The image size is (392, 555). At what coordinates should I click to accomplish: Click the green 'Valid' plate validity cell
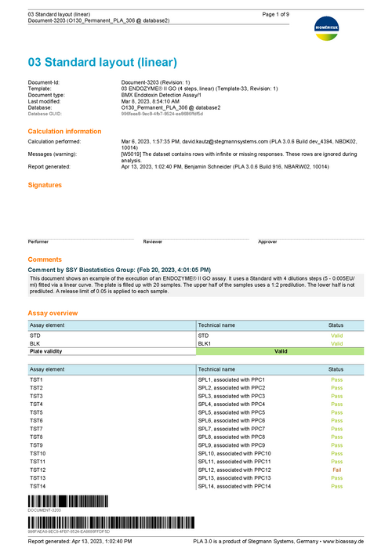pos(280,351)
